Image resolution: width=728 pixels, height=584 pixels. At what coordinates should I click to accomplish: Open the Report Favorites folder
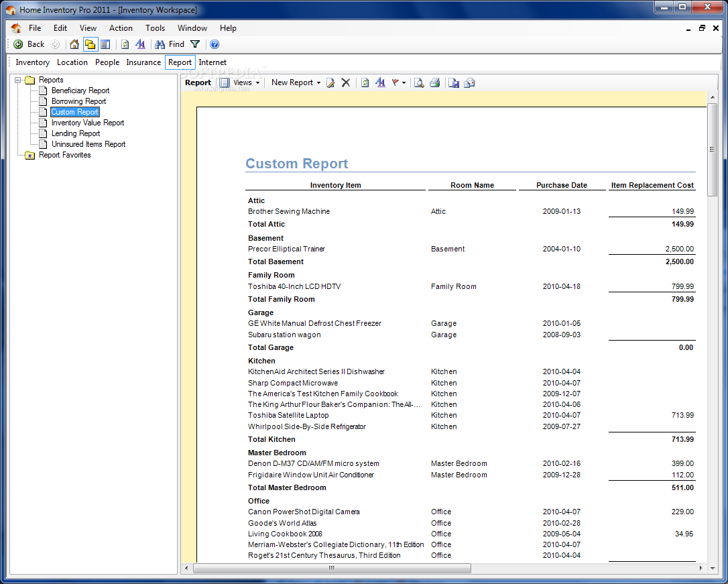[64, 155]
